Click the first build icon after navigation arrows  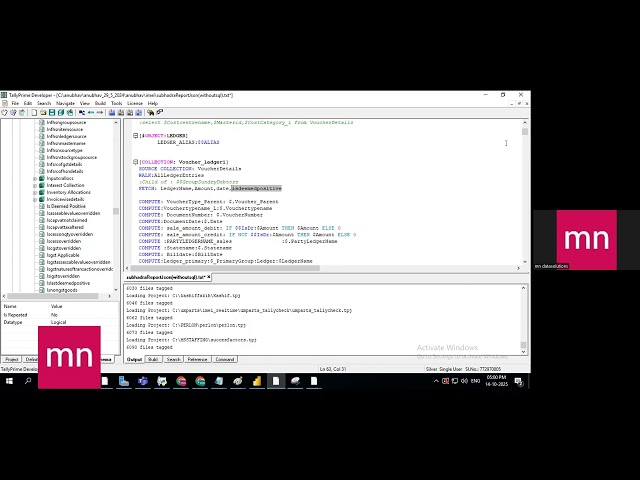[x=112, y=112]
